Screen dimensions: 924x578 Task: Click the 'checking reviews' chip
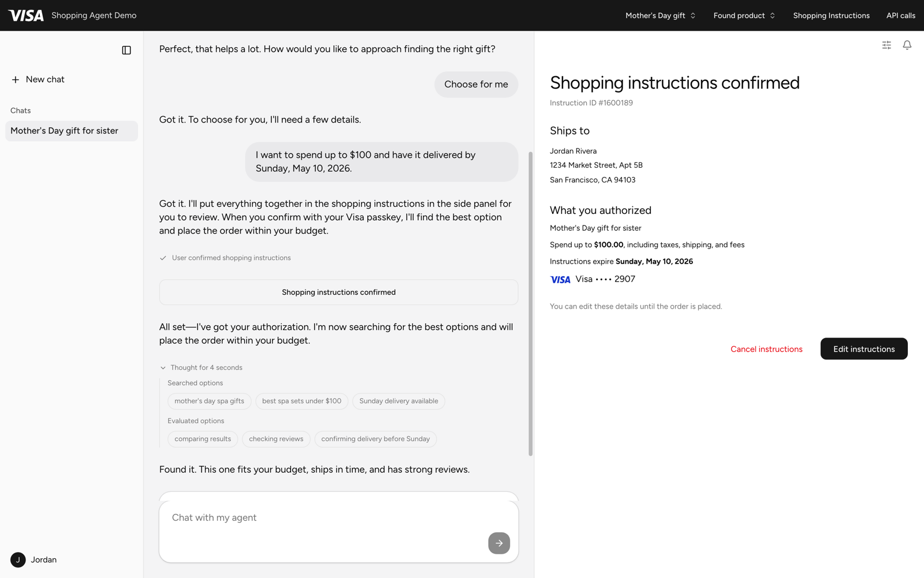[276, 439]
